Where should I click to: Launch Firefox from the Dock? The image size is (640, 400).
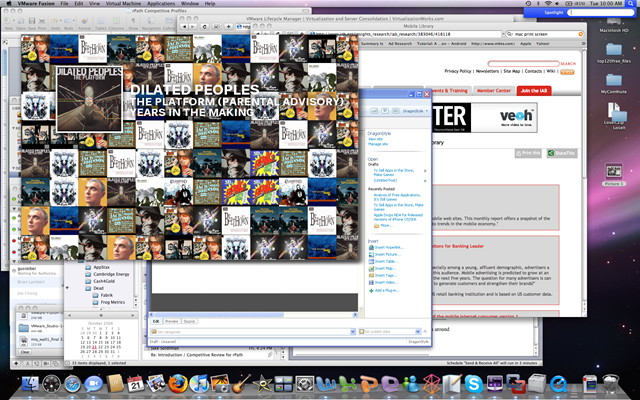pyautogui.click(x=178, y=384)
